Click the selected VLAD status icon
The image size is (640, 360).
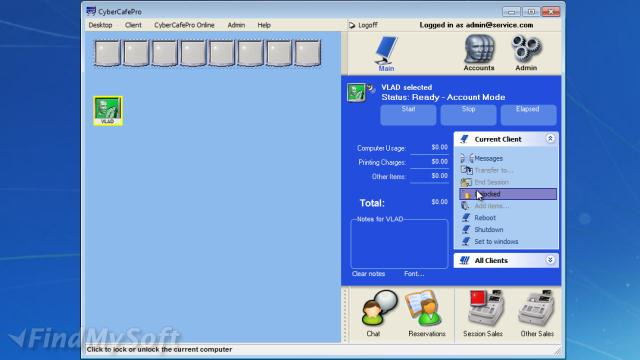coord(356,93)
